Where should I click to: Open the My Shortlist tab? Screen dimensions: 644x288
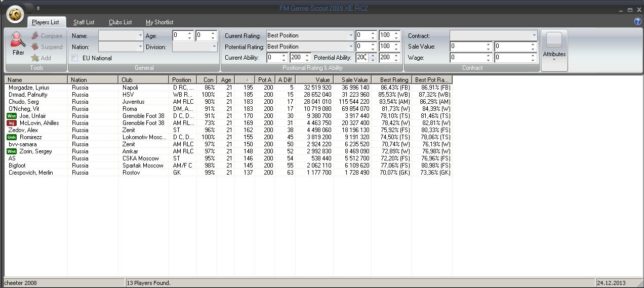coord(159,22)
